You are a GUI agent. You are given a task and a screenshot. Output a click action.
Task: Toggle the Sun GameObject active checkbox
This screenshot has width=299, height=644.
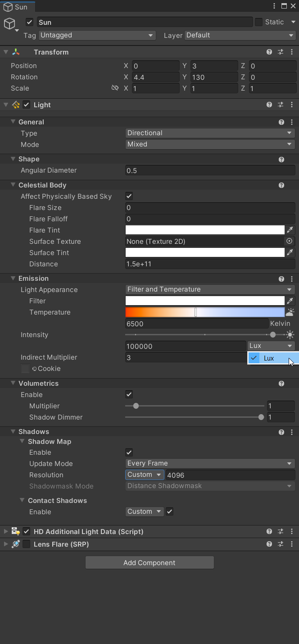click(x=30, y=22)
